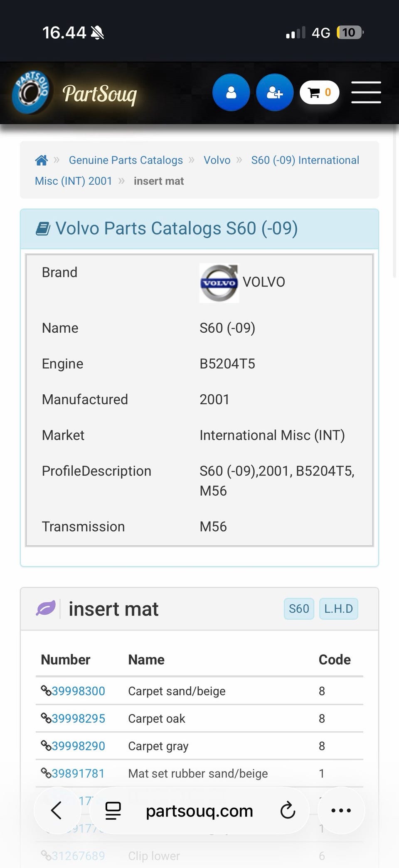This screenshot has width=399, height=868.
Task: Open the browser page menu icon
Action: click(x=113, y=811)
